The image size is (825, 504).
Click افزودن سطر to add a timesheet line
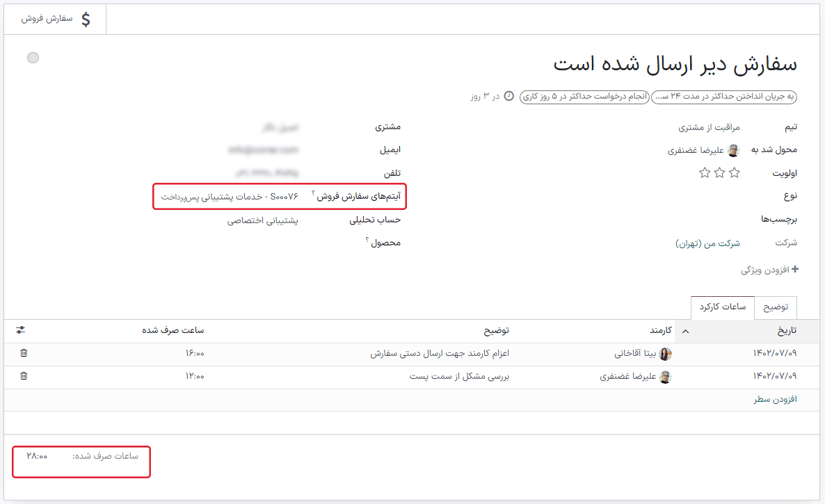click(774, 399)
